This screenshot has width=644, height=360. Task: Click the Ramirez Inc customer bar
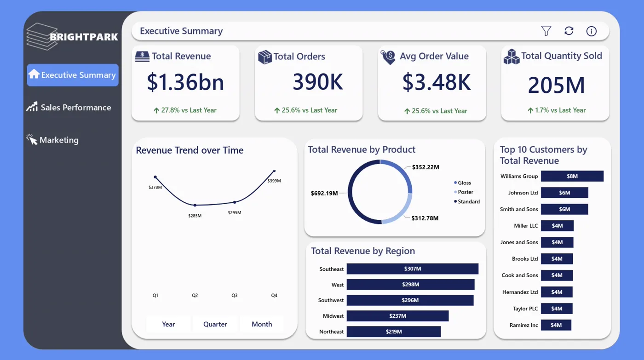[556, 325]
